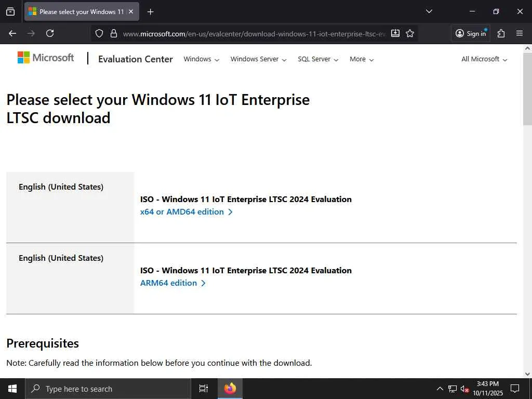532x399 pixels.
Task: Expand the Windows navigation dropdown
Action: point(201,59)
